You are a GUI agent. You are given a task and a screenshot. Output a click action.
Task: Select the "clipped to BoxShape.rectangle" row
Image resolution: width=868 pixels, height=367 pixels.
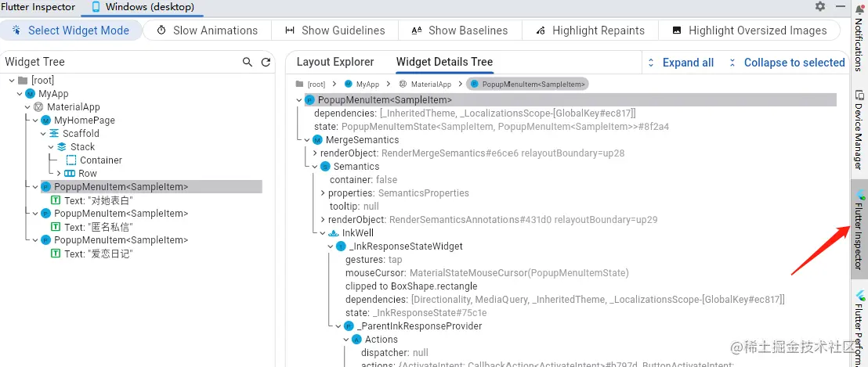pyautogui.click(x=411, y=286)
